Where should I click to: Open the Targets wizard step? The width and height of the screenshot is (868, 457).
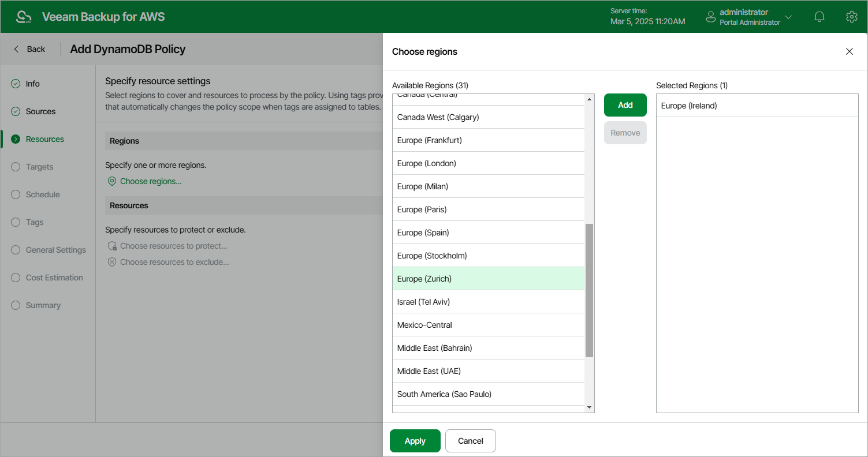coord(39,167)
